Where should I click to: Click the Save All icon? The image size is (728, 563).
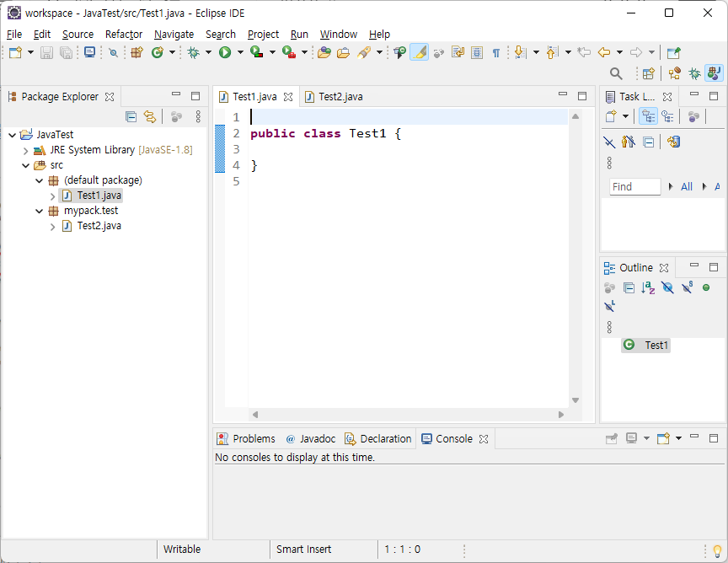coord(67,52)
